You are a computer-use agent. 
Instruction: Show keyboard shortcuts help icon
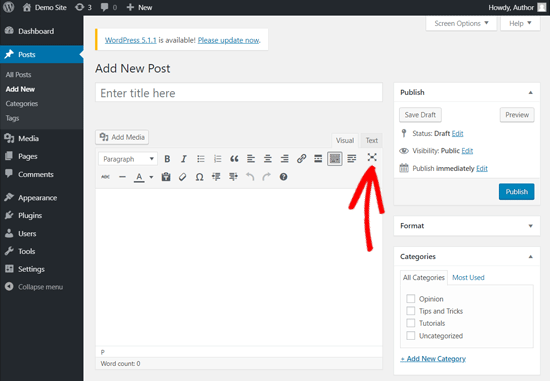[x=283, y=177]
